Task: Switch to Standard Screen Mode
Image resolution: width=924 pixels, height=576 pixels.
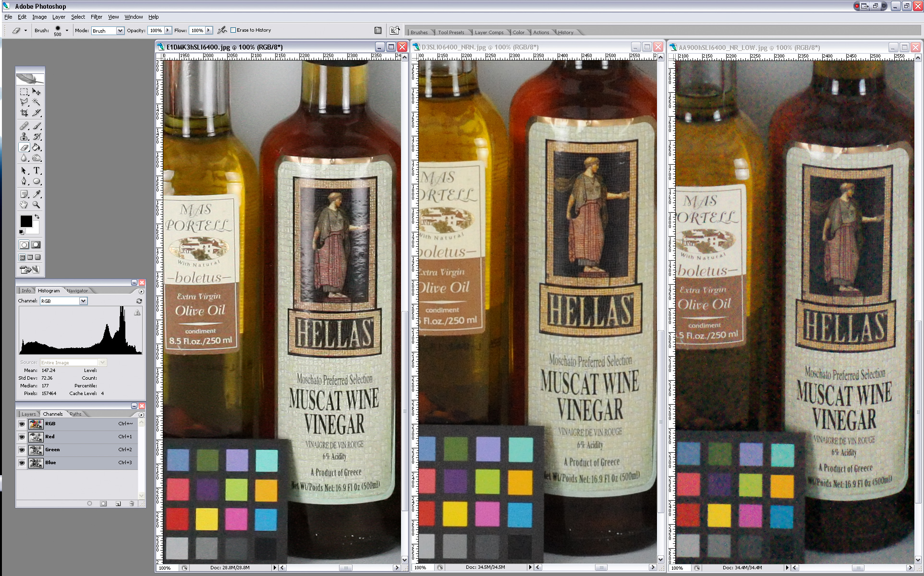Action: coord(22,257)
